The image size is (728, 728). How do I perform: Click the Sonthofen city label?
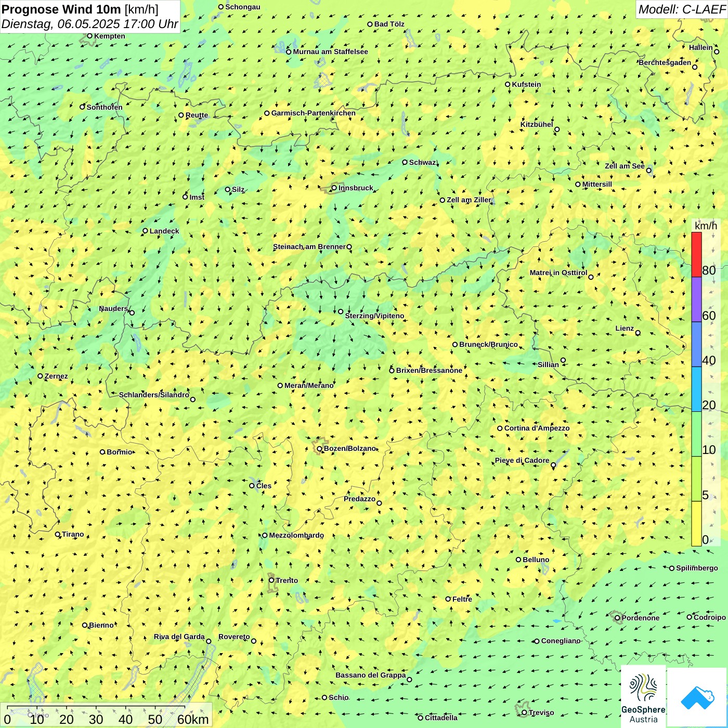(105, 107)
